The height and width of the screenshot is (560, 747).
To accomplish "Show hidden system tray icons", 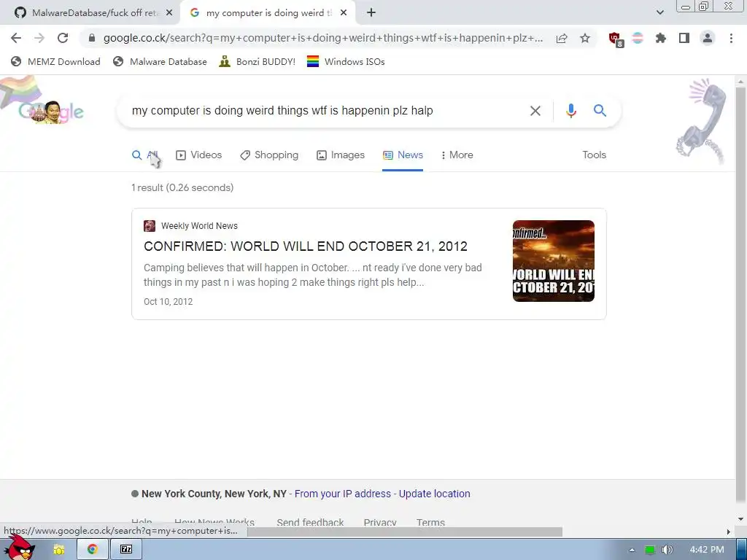I will (632, 550).
